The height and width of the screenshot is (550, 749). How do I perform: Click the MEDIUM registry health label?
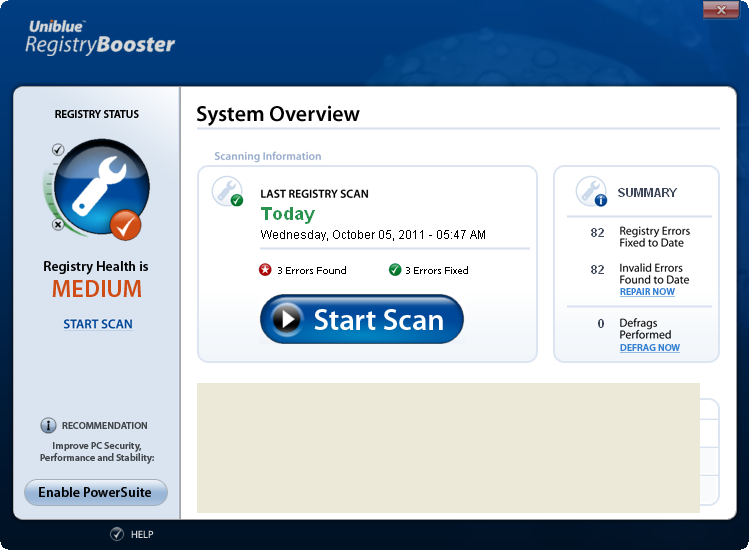[97, 290]
